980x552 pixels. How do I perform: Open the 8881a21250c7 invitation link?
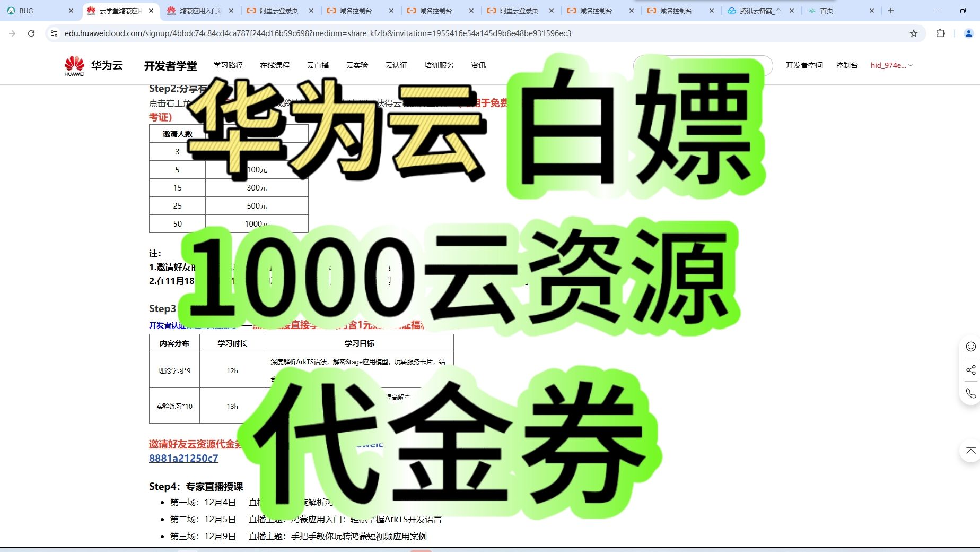pyautogui.click(x=183, y=458)
